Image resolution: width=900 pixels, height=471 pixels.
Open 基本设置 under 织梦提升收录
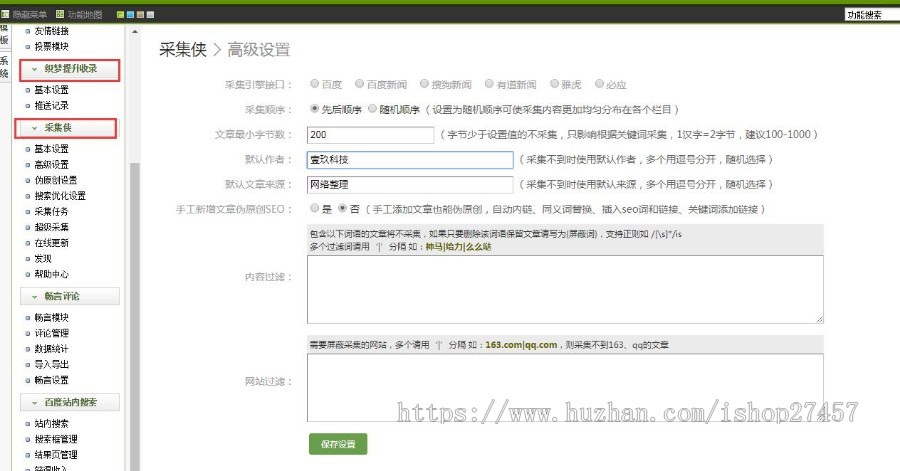click(52, 90)
